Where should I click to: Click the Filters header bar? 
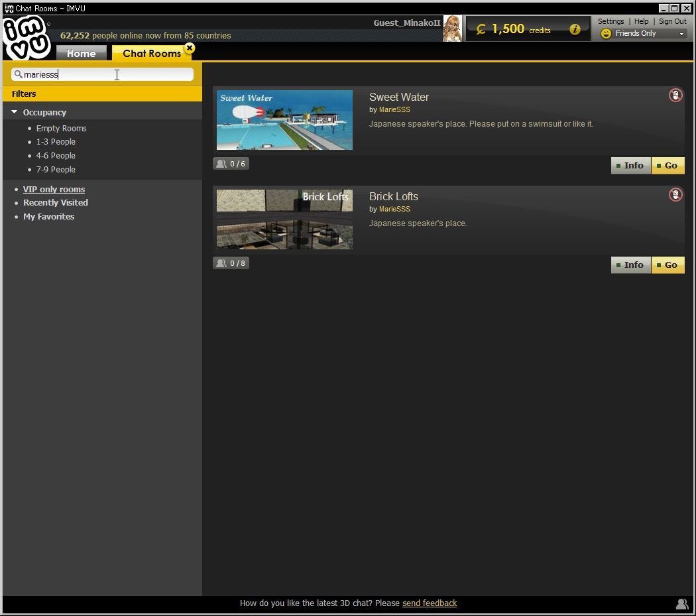point(102,93)
